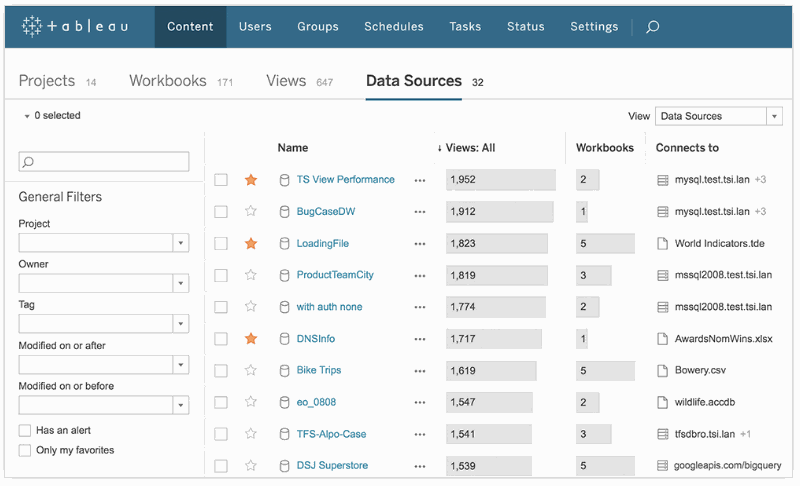Open the TFS-Alpo-Case link
Image resolution: width=800 pixels, height=486 pixels.
(x=332, y=434)
